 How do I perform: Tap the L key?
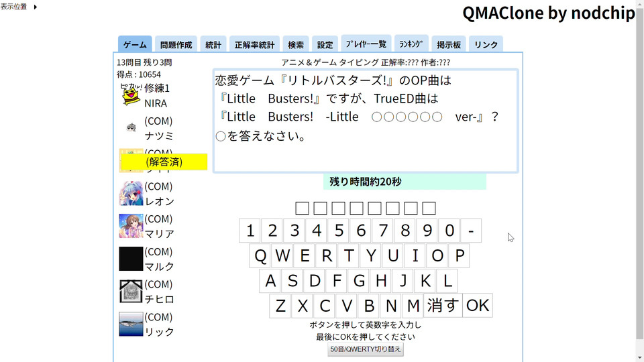447,281
